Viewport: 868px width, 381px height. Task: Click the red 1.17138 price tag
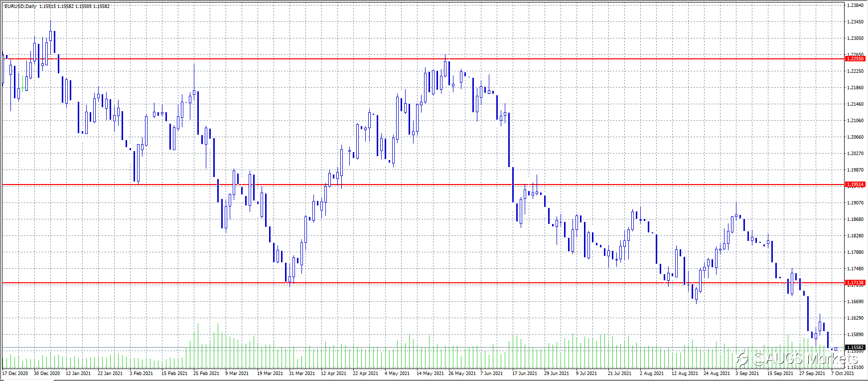[x=856, y=283]
